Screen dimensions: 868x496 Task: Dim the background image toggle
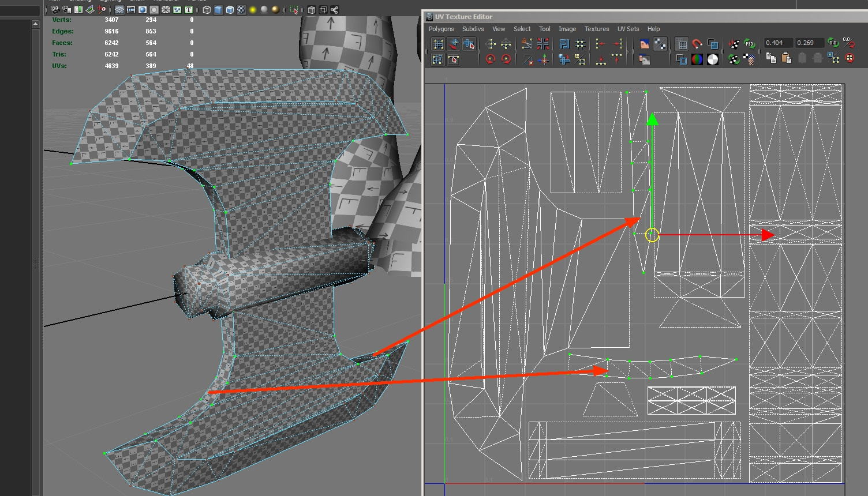click(x=644, y=59)
